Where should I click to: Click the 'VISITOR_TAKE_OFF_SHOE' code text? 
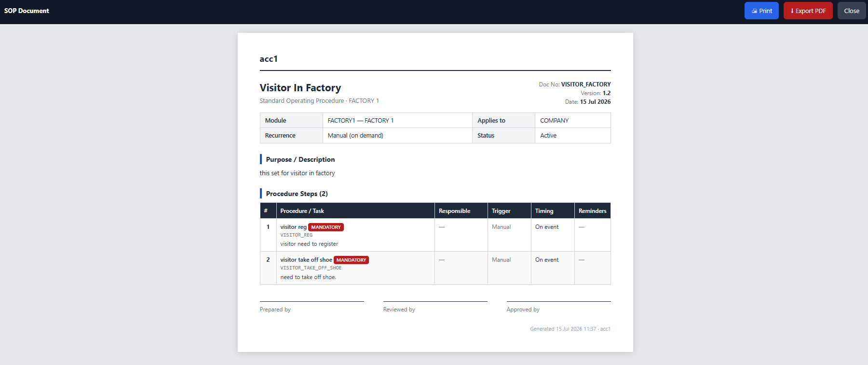[311, 268]
